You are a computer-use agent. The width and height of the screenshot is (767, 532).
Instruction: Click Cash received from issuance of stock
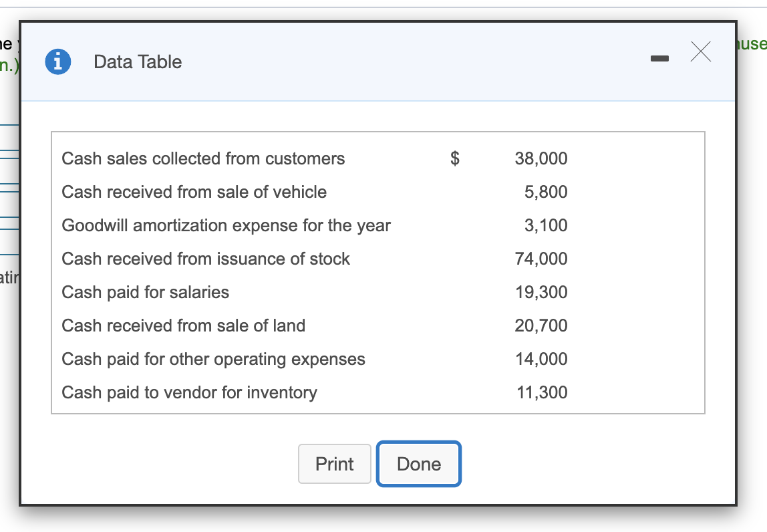pyautogui.click(x=206, y=259)
